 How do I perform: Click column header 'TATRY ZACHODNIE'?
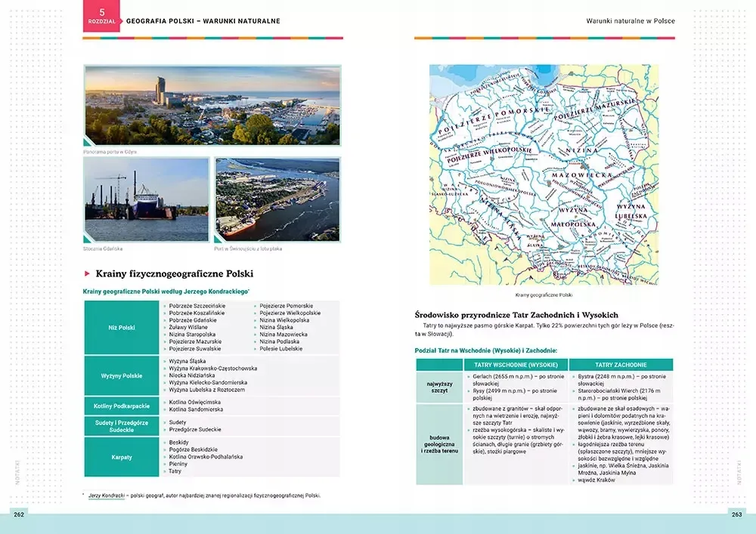click(621, 365)
